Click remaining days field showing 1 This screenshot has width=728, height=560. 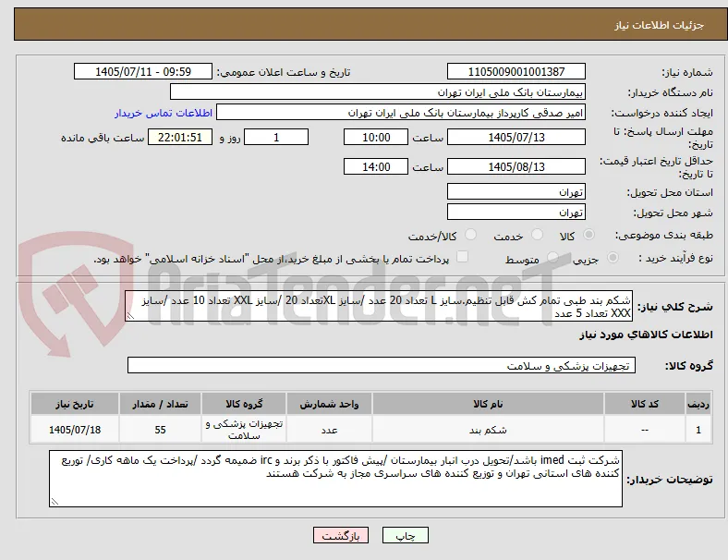[276, 137]
